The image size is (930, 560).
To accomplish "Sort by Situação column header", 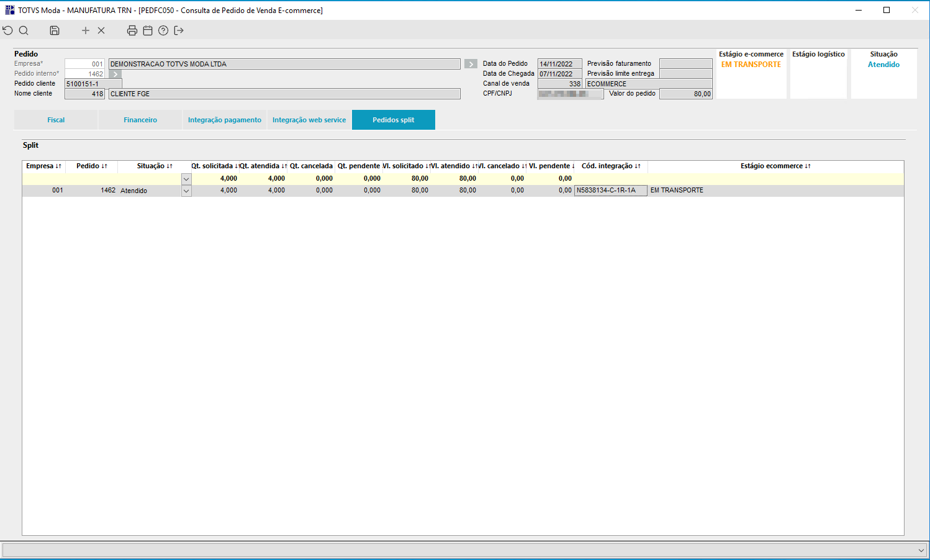I will click(155, 166).
